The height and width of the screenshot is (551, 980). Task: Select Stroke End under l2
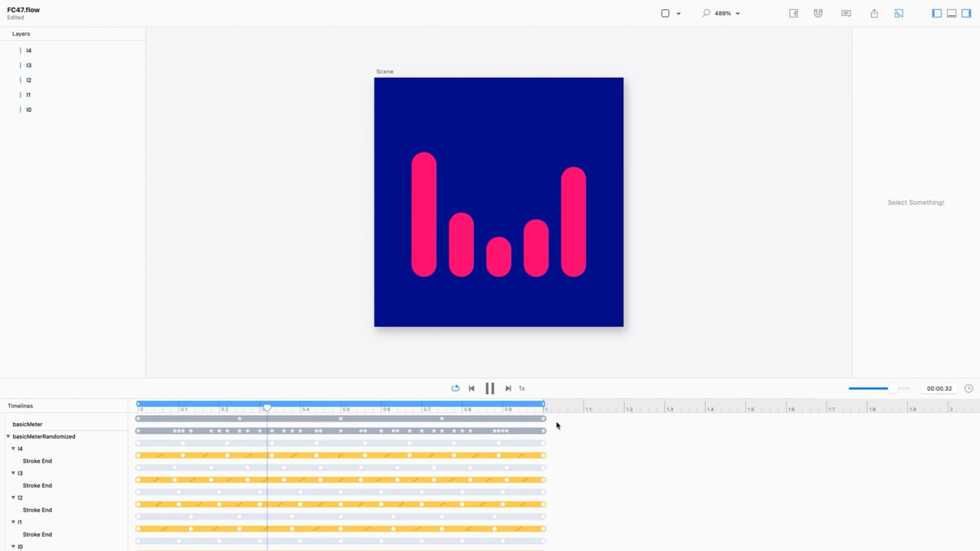tap(38, 510)
